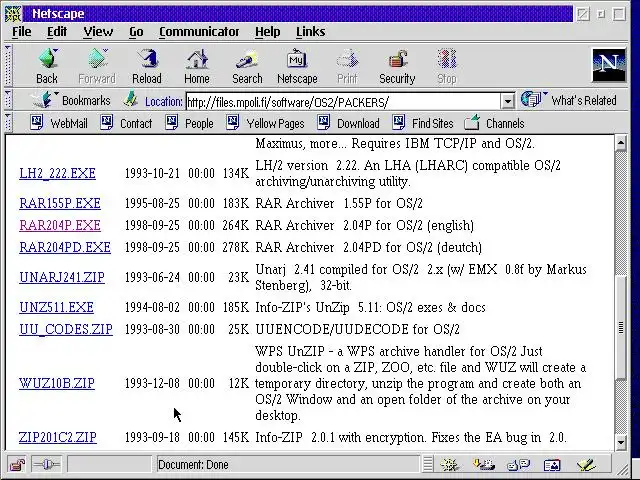Open the Links menu
Viewport: 640px width, 480px height.
coord(311,31)
